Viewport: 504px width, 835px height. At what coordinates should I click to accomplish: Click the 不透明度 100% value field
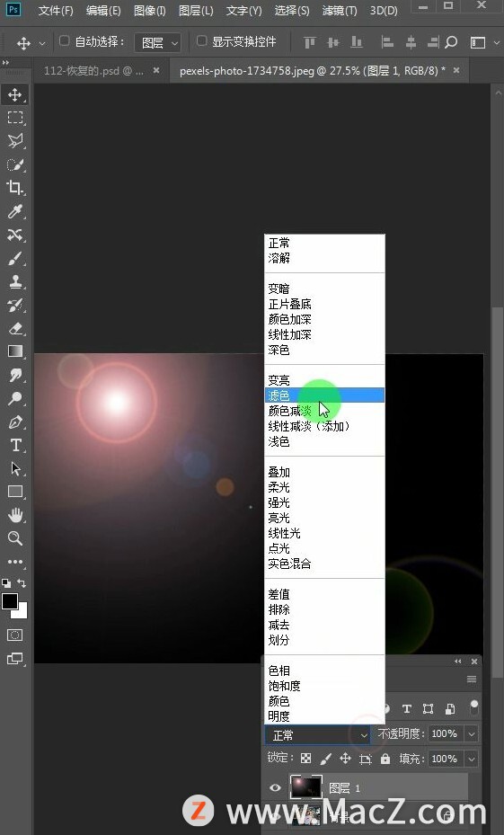[x=445, y=733]
